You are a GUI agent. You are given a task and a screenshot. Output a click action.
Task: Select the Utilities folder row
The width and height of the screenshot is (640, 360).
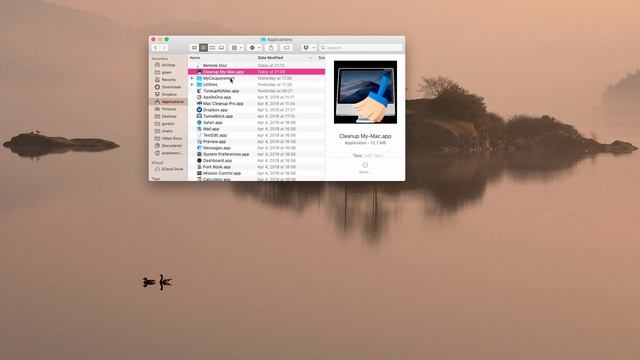click(256, 84)
